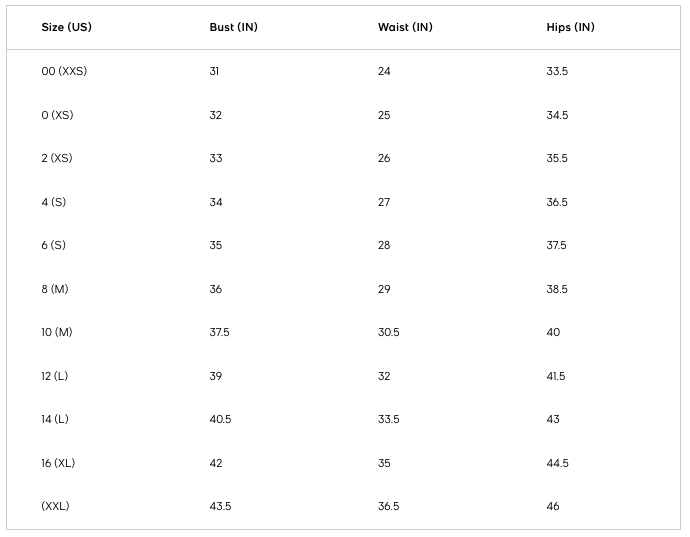Screen dimensions: 690x537
Task: Select the 0 (XS) size cell
Action: tap(57, 115)
